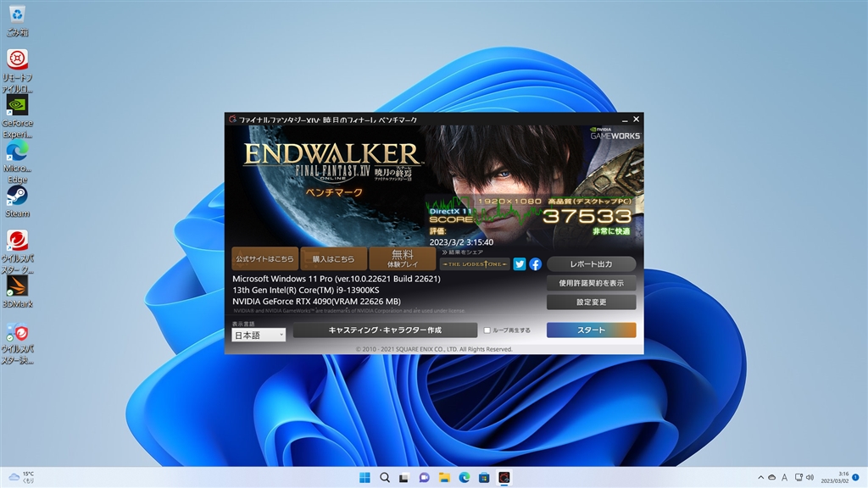Start the benchmark with スタート
The height and width of the screenshot is (488, 868).
click(591, 330)
